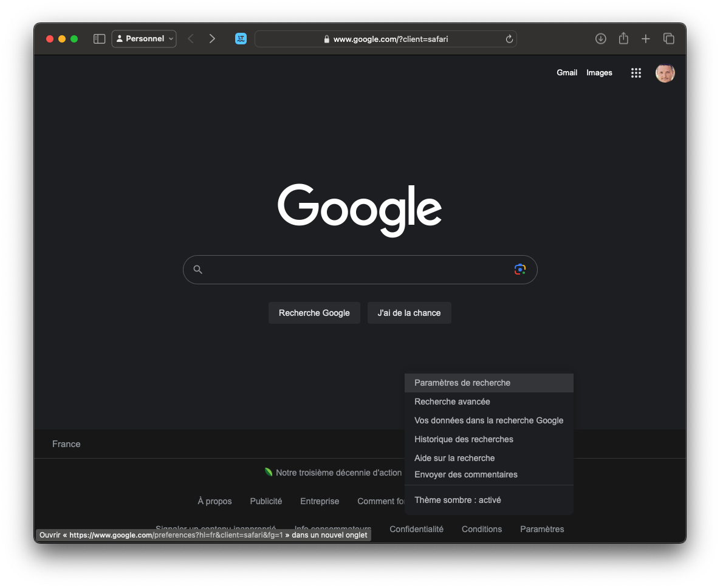Choose Envoyer des commentaires
Viewport: 720px width, 588px height.
[x=489, y=474]
